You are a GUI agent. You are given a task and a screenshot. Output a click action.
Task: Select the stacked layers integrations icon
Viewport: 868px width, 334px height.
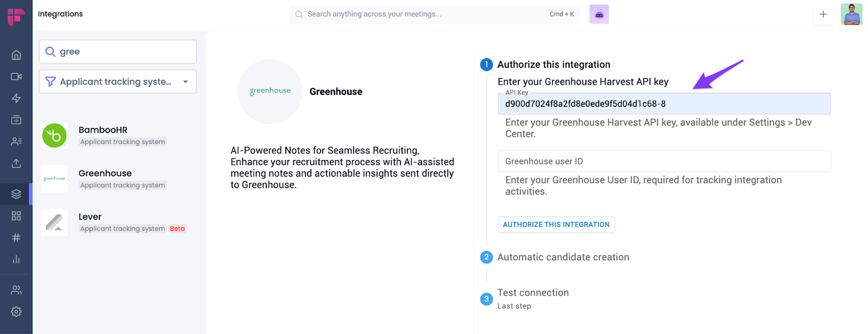point(16,194)
